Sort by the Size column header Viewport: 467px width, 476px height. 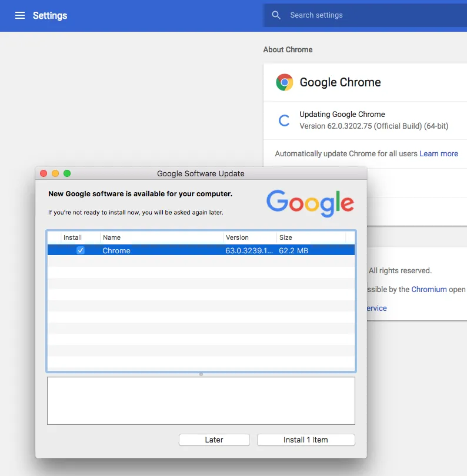(311, 237)
